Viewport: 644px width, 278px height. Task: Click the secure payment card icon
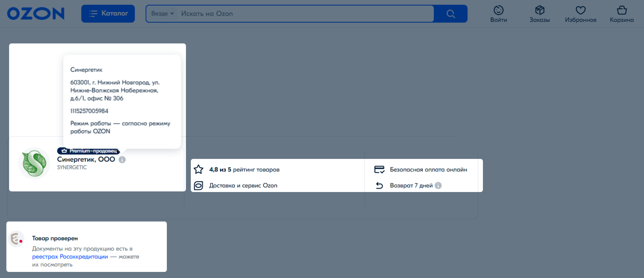pos(379,169)
